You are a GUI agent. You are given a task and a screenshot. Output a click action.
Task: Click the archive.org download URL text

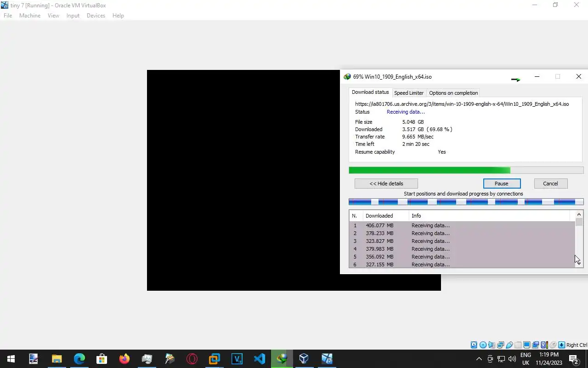click(462, 104)
